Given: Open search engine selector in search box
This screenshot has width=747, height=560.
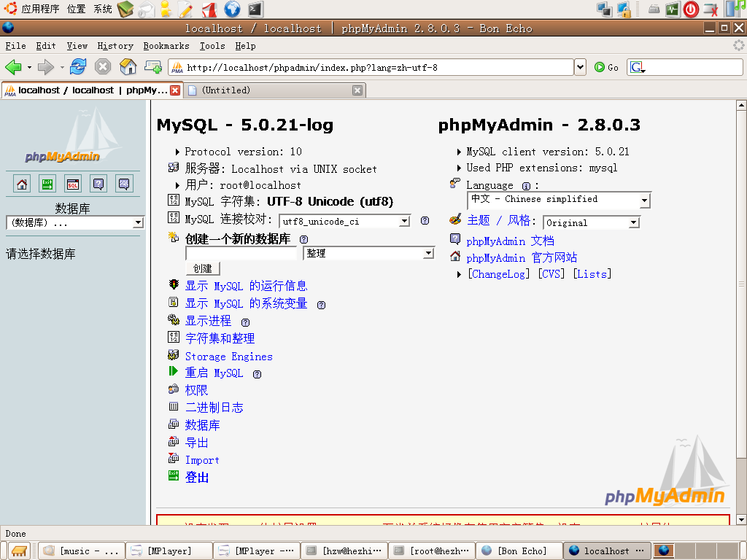Looking at the screenshot, I should click(638, 67).
